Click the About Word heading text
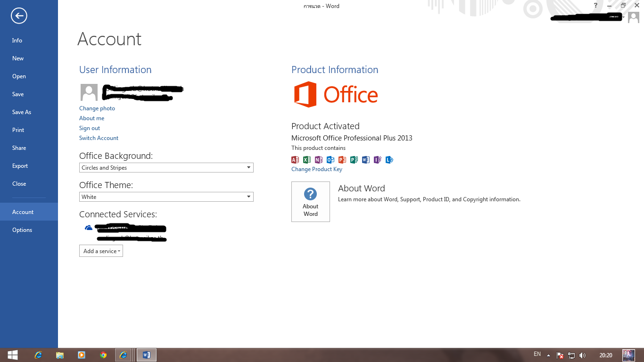The image size is (644, 362). [x=362, y=189]
